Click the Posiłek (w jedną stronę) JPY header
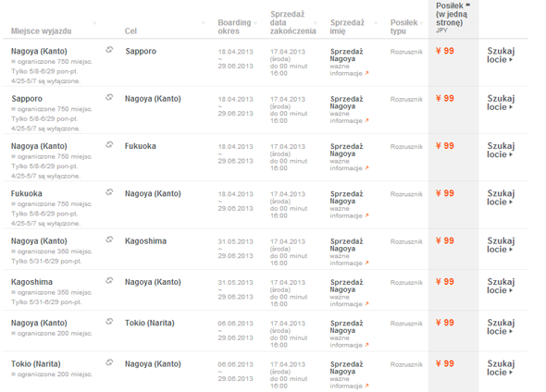Image resolution: width=546 pixels, height=392 pixels. point(453,18)
